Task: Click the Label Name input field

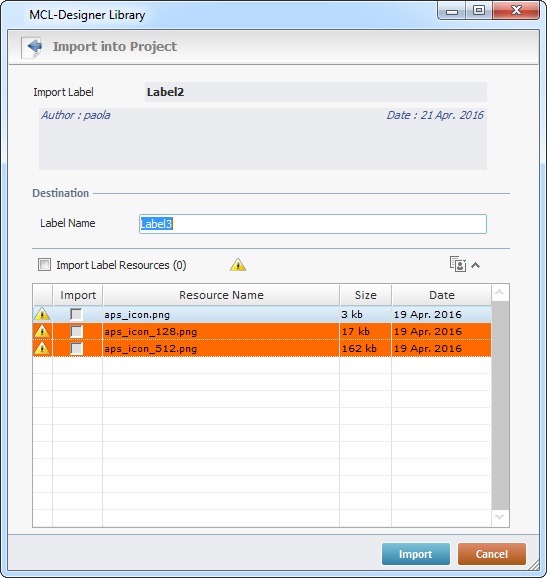Action: tap(313, 224)
